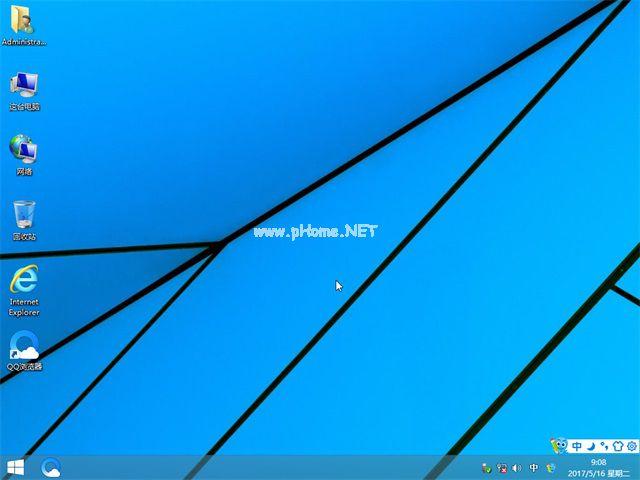Toggle 中 Chinese/English mode on IME bar

pos(576,446)
